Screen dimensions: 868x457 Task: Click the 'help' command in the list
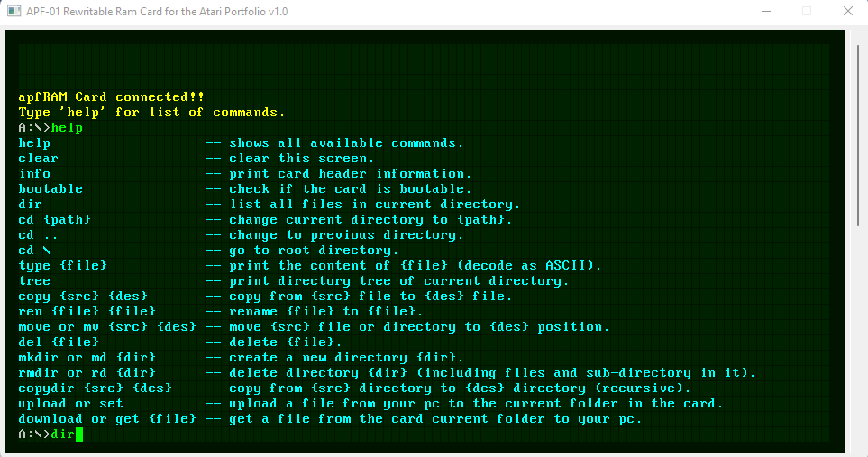34,143
